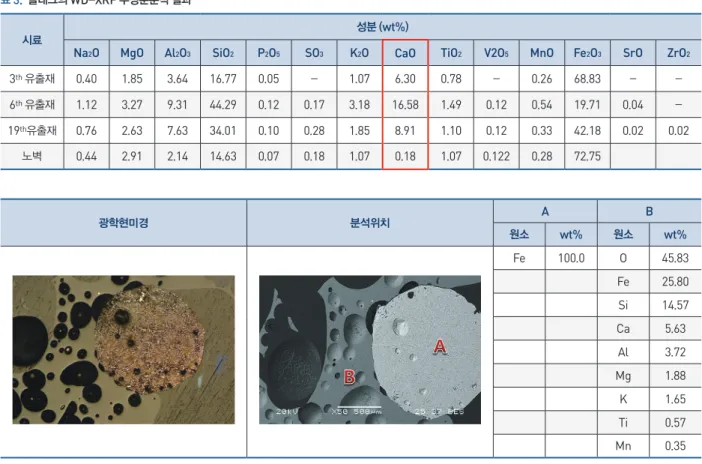This screenshot has height=464, width=702.
Task: Click the Fe2O3 value 42.18
Action: (x=587, y=131)
